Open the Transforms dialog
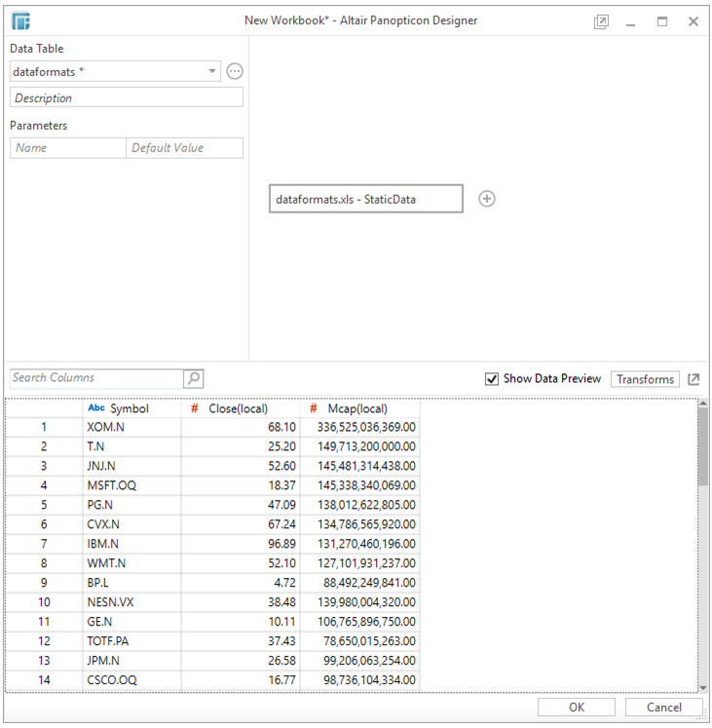712x728 pixels. (x=645, y=379)
